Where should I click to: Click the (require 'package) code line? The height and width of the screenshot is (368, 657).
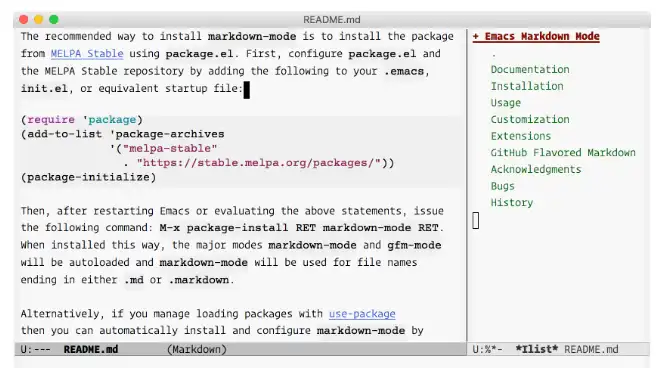(82, 119)
